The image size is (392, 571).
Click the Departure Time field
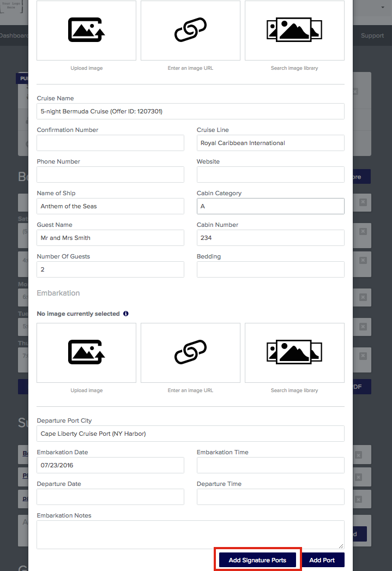click(x=270, y=497)
